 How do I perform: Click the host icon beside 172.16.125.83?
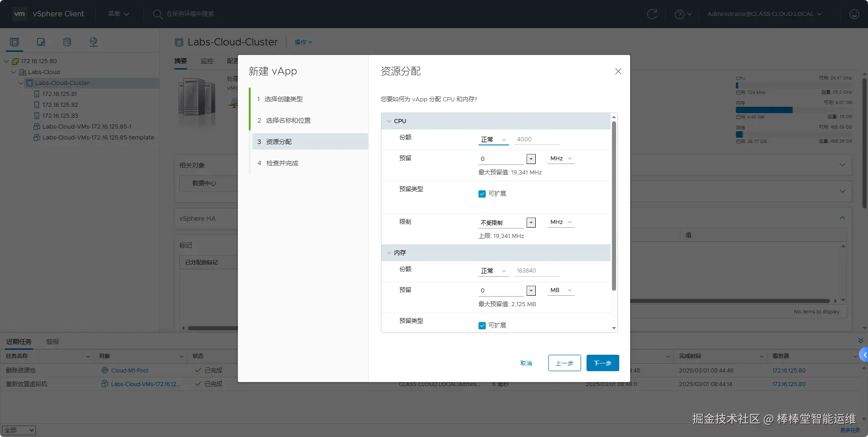[37, 116]
